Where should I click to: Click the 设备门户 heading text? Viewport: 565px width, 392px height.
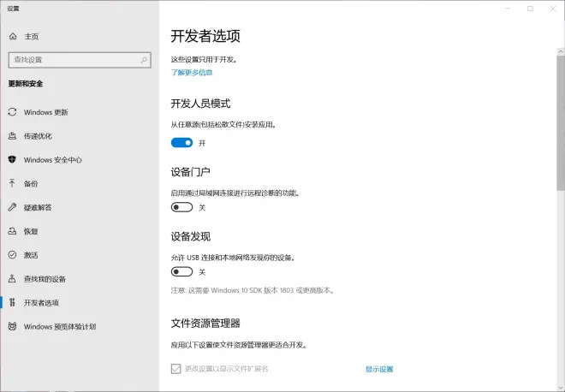[191, 172]
